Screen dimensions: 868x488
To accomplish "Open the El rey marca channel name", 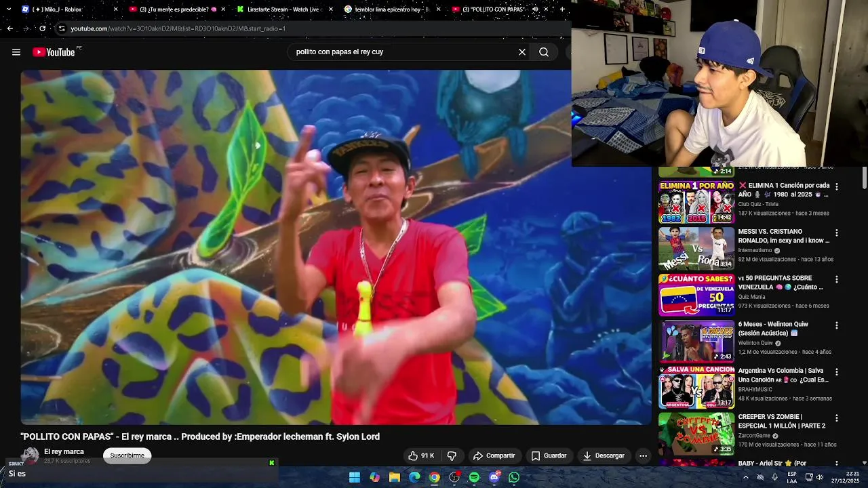I will tap(64, 451).
